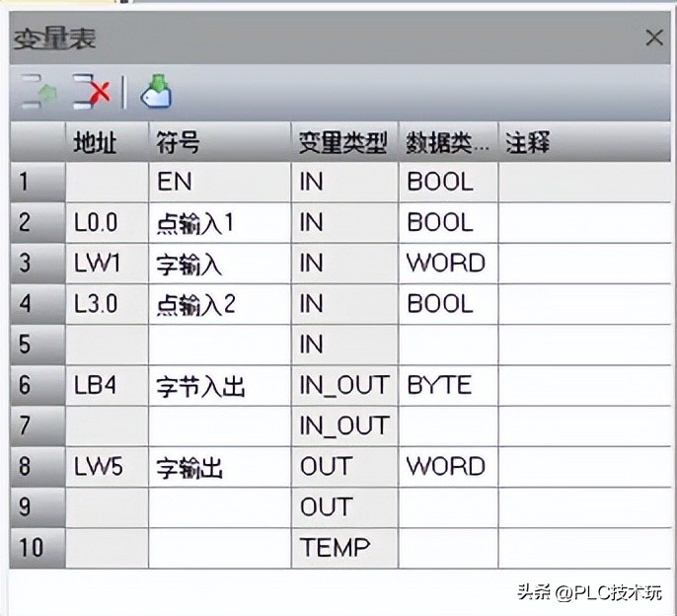Click the insert row icon in toolbar
The image size is (677, 616).
38,91
